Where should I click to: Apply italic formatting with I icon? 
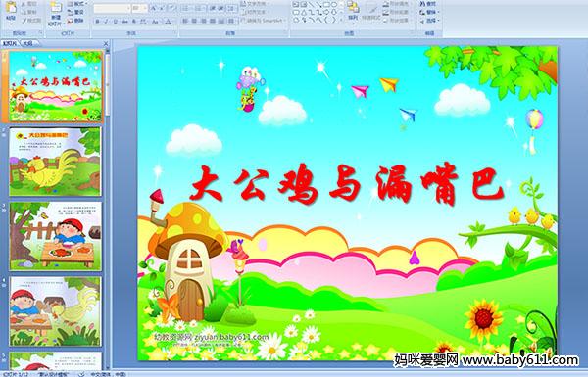click(x=107, y=22)
